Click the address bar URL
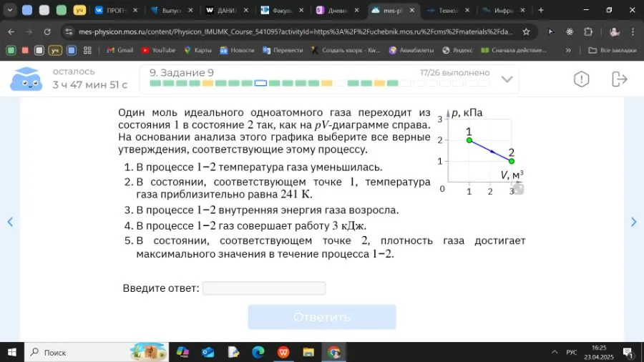This screenshot has width=644, height=362. tap(296, 31)
